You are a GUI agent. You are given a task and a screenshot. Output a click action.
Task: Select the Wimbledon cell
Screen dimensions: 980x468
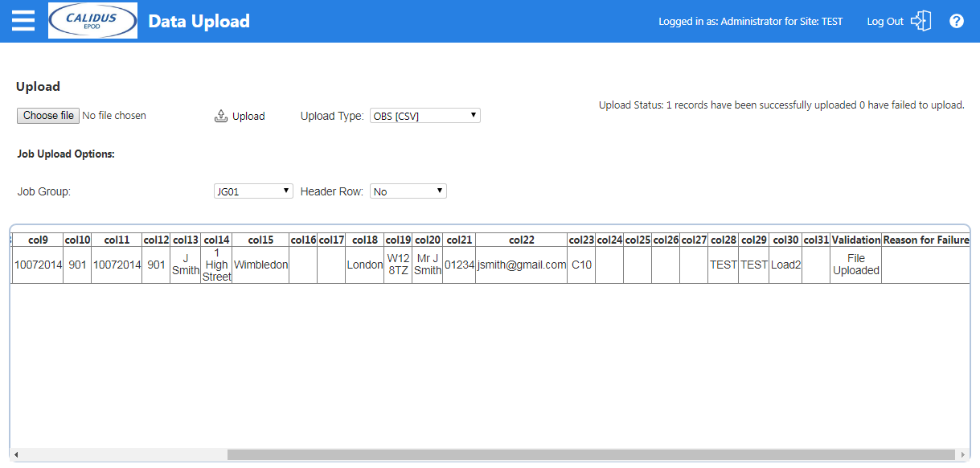pos(260,265)
